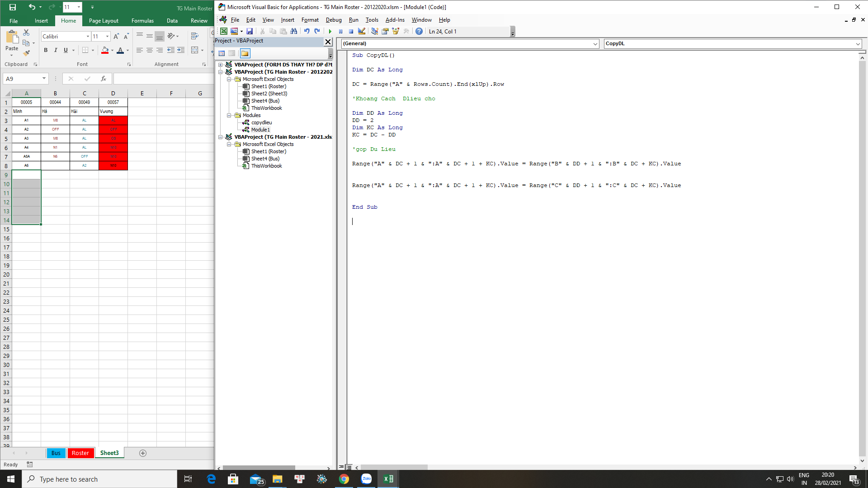
Task: Add a new sheet with plus button
Action: click(x=143, y=453)
